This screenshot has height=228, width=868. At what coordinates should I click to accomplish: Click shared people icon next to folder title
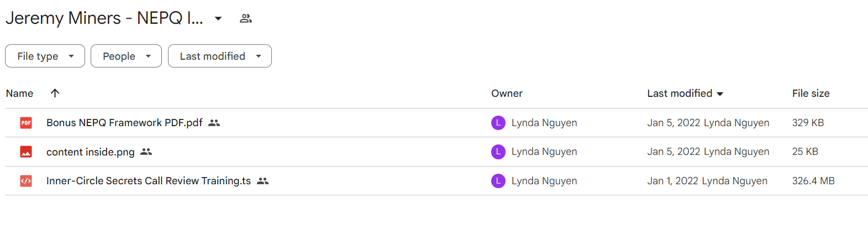tap(246, 18)
